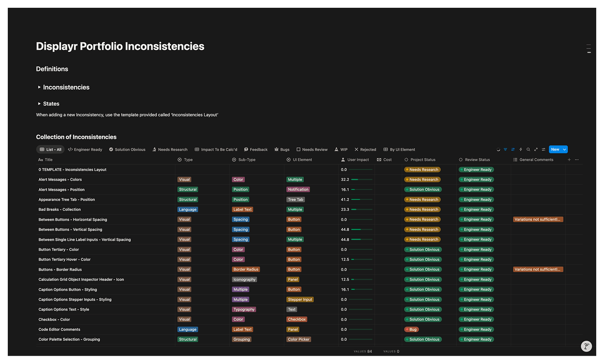Click User Impact bar in Appearance Tree Tab row
This screenshot has width=604, height=364.
click(x=362, y=199)
